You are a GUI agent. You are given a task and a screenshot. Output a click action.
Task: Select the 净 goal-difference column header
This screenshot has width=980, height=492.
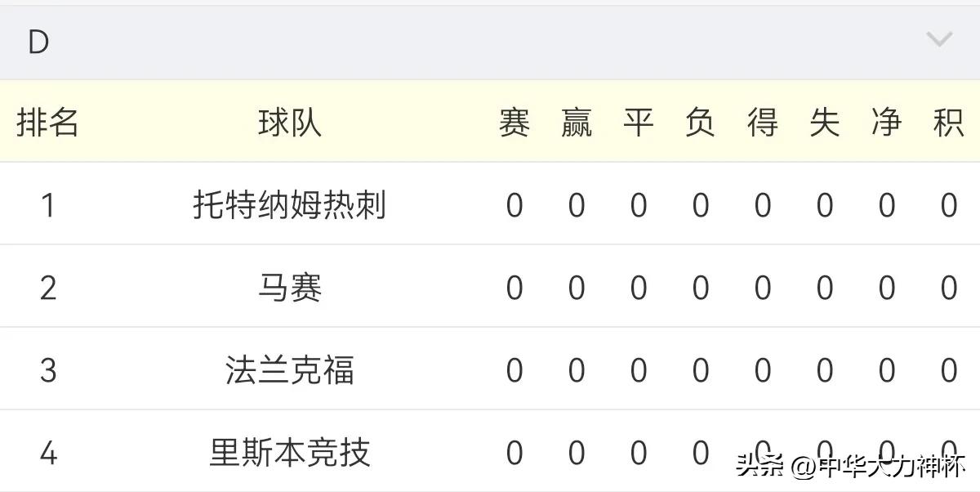[x=886, y=121]
